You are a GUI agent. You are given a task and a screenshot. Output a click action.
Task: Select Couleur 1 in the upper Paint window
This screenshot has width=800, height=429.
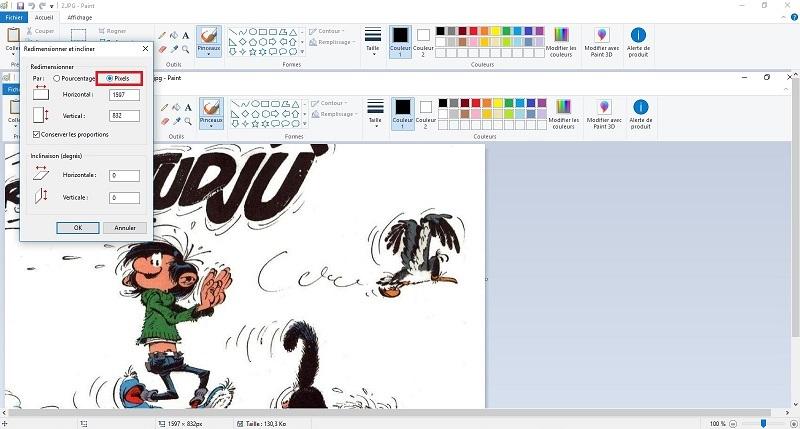coord(400,41)
